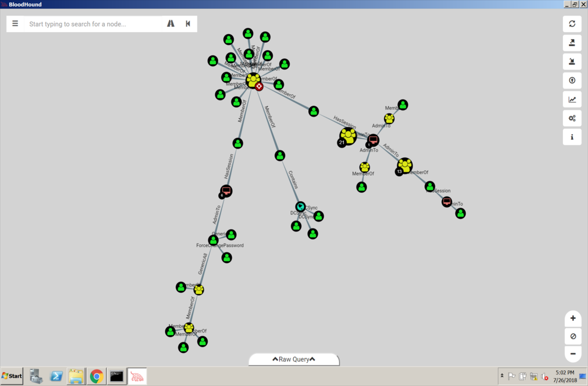Click the refresh graph icon
The height and width of the screenshot is (386, 588).
click(x=572, y=24)
